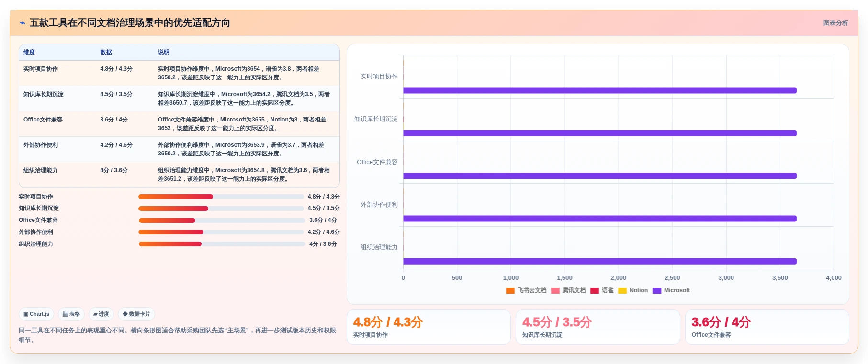Screen dimensions: 868x364
Task: Click table value 4分 / 3.6分
Action: tap(114, 170)
